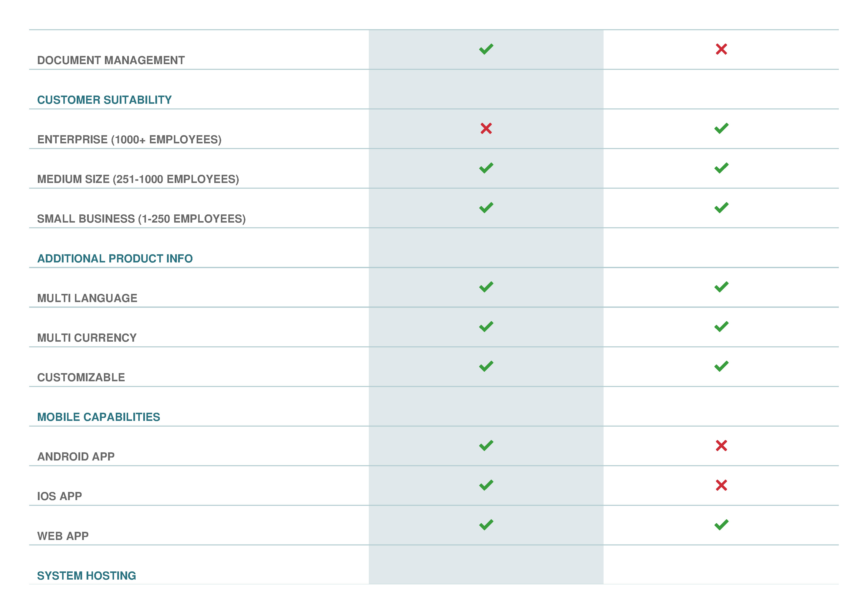The image size is (868, 614).
Task: Click the Small Business (1-250 Employees) label
Action: (x=141, y=219)
